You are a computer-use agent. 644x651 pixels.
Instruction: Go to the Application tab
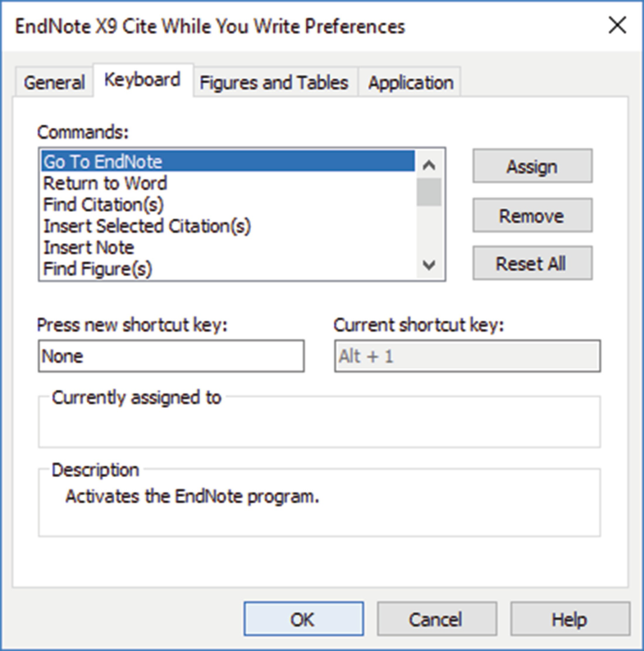410,82
